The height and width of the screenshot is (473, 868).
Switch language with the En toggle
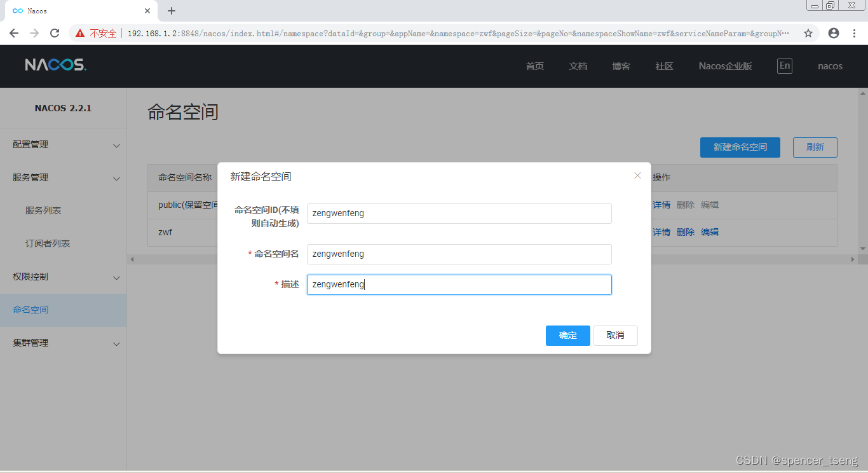(x=784, y=65)
